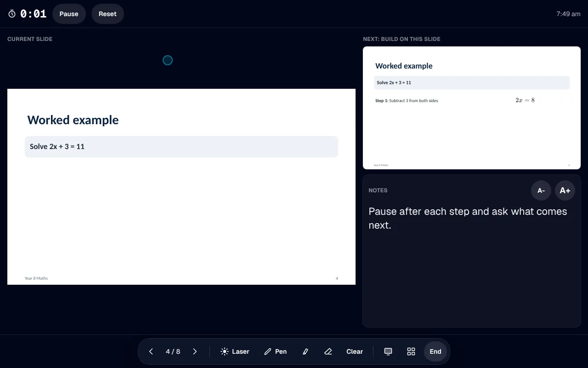This screenshot has width=588, height=368.
Task: Click the display screen icon
Action: tap(388, 351)
